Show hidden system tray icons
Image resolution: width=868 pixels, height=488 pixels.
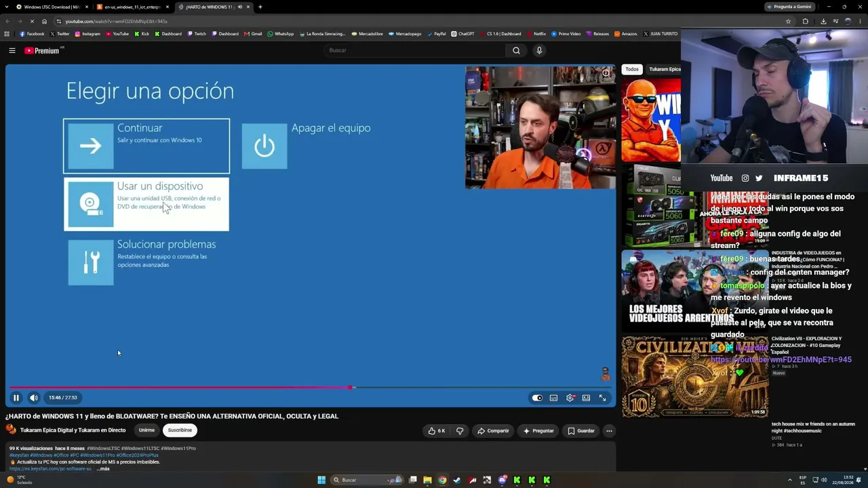tap(790, 480)
